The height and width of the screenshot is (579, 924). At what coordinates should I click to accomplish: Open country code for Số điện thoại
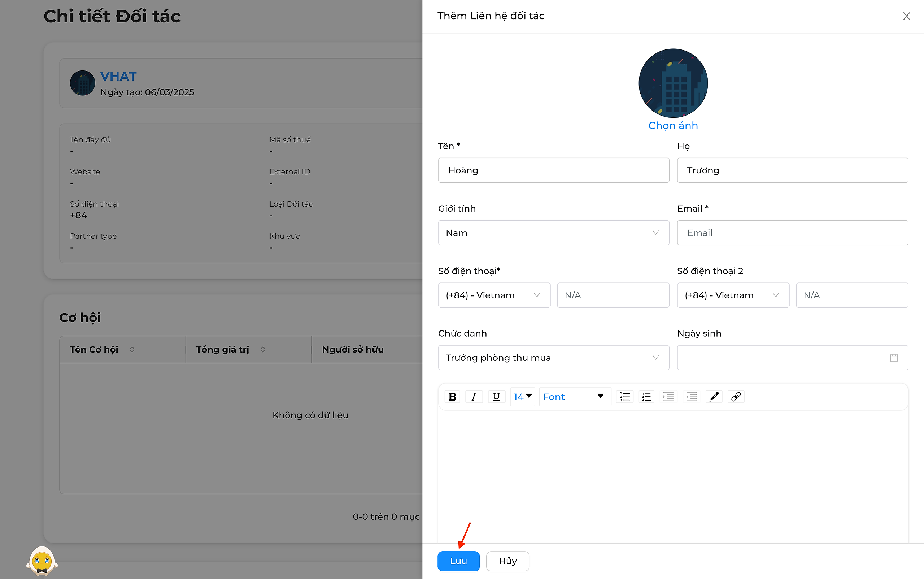pos(494,295)
